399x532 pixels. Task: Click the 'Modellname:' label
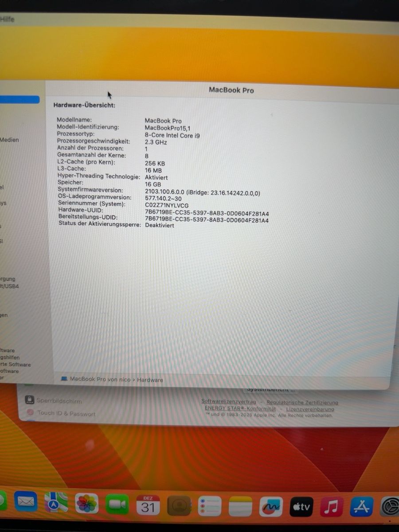(x=74, y=120)
